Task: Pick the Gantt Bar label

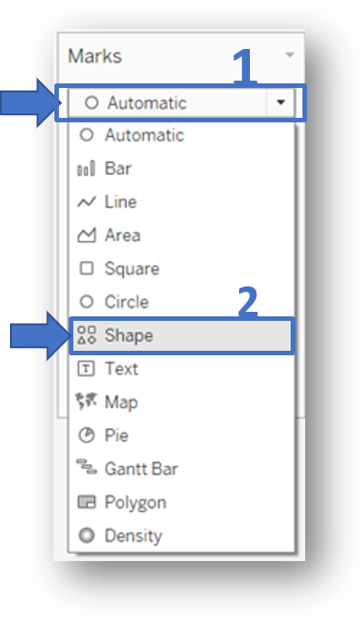Action: point(141,469)
